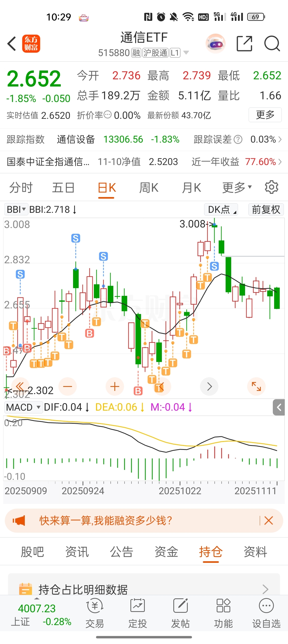Open the 资金 funds tab
This screenshot has height=644, width=288.
166,552
